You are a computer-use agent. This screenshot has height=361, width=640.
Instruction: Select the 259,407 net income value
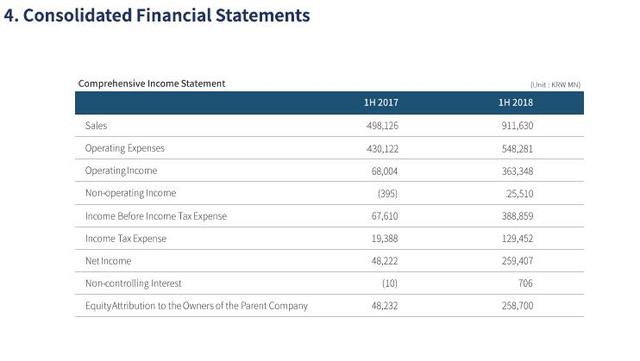coord(517,261)
